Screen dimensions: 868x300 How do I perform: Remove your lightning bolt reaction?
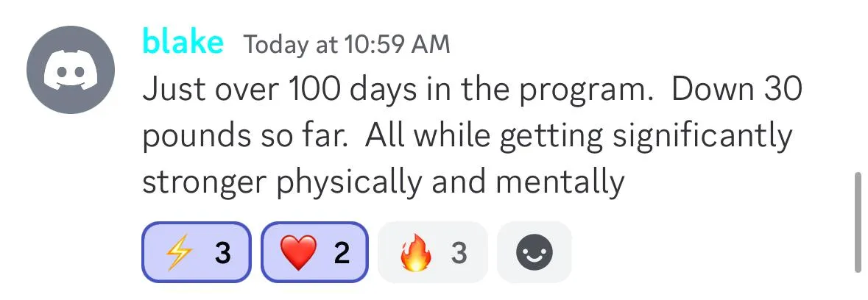point(197,252)
